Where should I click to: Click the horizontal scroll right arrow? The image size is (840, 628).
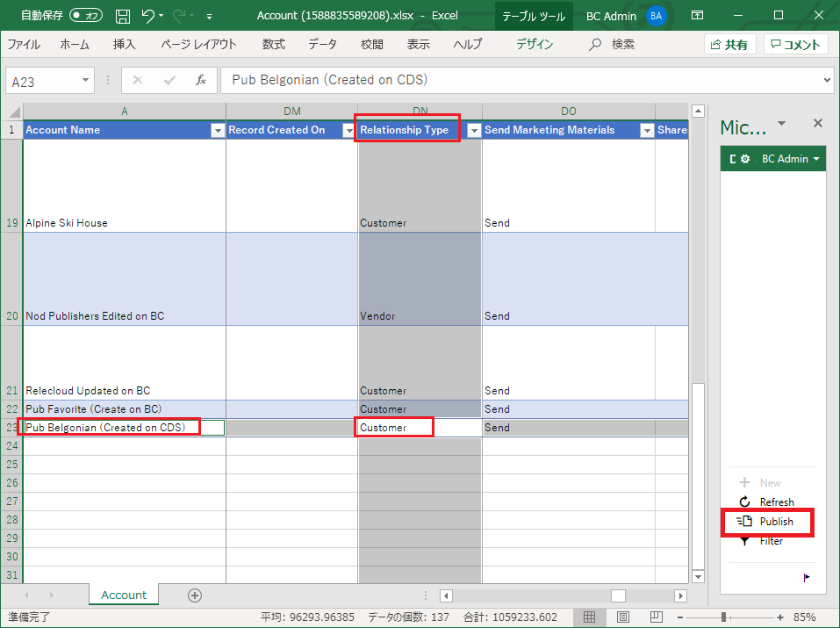tap(681, 596)
